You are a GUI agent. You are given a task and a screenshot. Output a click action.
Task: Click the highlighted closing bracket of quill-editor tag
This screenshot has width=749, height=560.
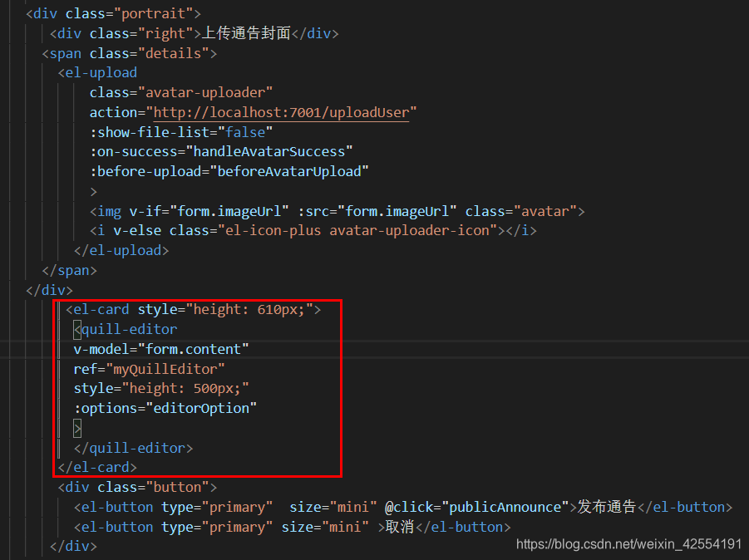[x=77, y=428]
